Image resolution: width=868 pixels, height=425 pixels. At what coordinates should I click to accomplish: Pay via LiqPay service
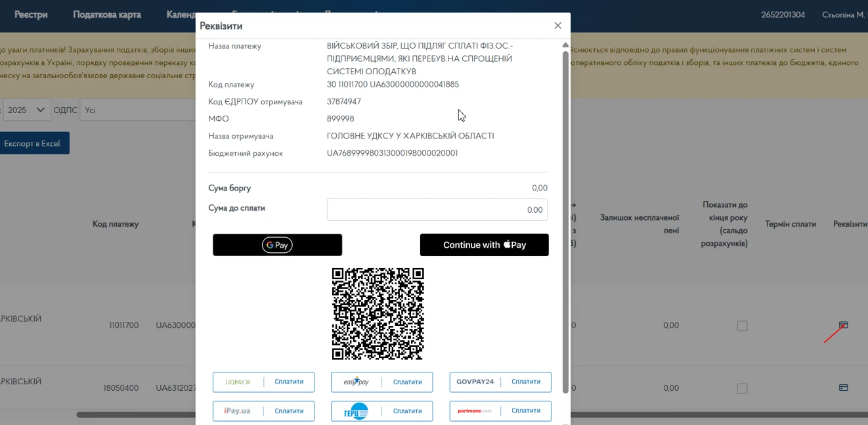[263, 382]
